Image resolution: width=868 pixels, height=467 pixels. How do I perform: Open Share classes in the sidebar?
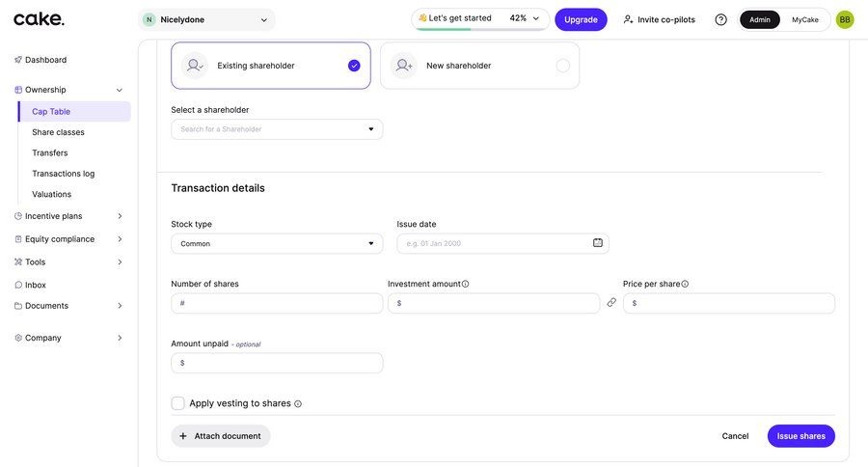(x=58, y=132)
